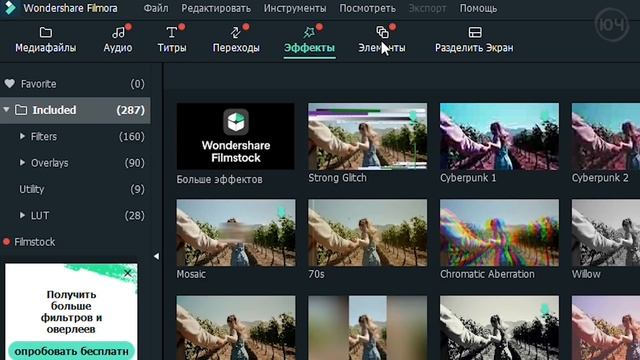Open the Титры titles tab
This screenshot has height=360, width=640.
[x=172, y=40]
